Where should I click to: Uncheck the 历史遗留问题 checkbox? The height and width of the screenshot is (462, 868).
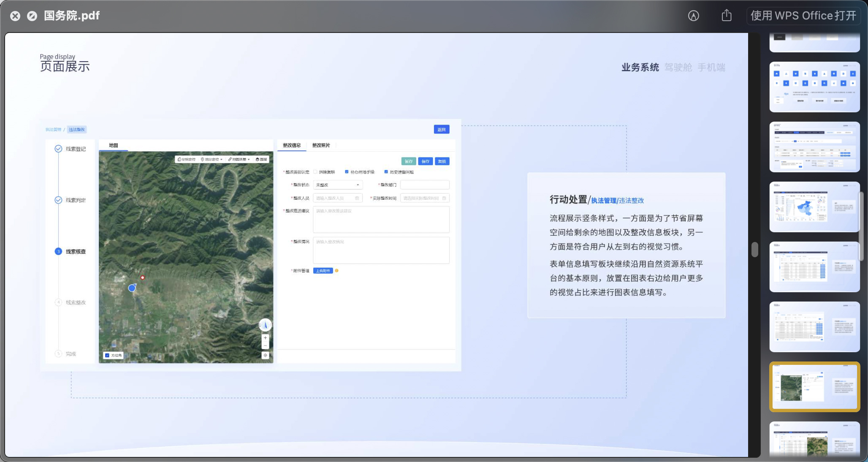pyautogui.click(x=386, y=172)
